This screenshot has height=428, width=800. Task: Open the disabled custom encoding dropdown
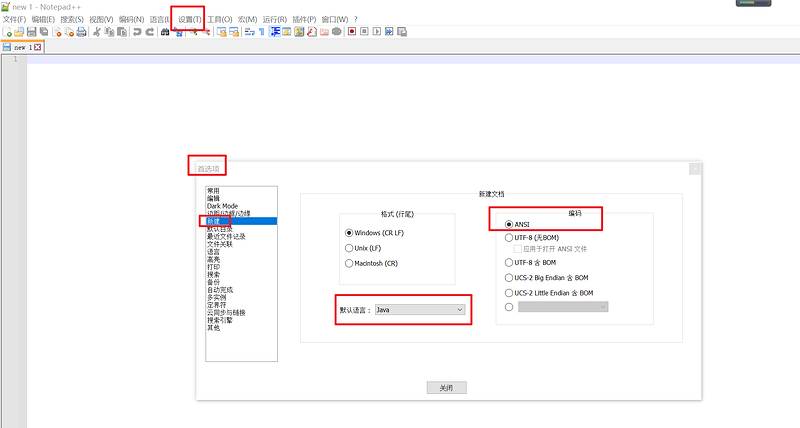click(x=563, y=307)
